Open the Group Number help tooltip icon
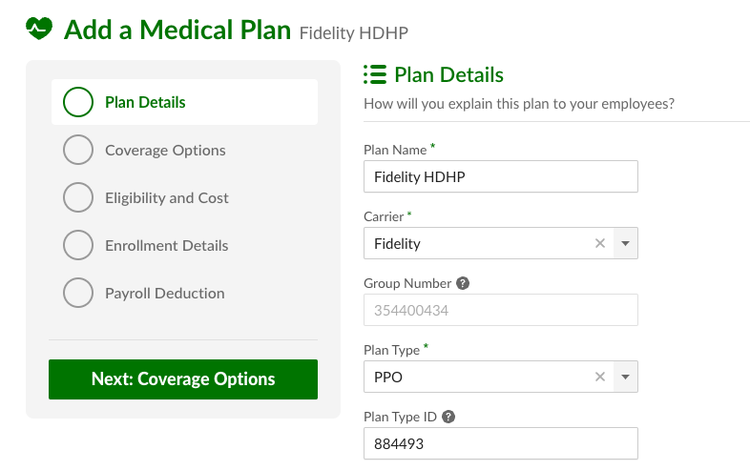Image resolution: width=750 pixels, height=470 pixels. [x=463, y=283]
